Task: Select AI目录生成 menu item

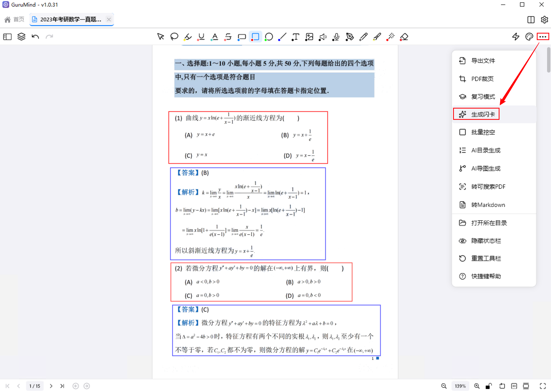Action: tap(494, 150)
